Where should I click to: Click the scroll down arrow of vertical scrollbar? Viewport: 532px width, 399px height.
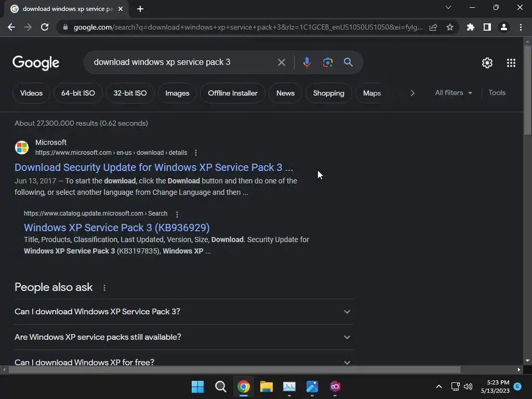527,361
